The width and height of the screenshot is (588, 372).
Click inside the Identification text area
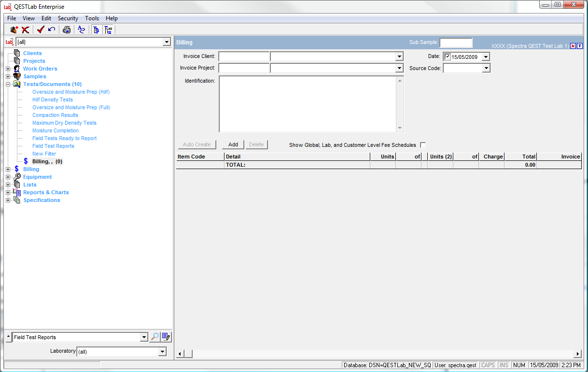(308, 104)
